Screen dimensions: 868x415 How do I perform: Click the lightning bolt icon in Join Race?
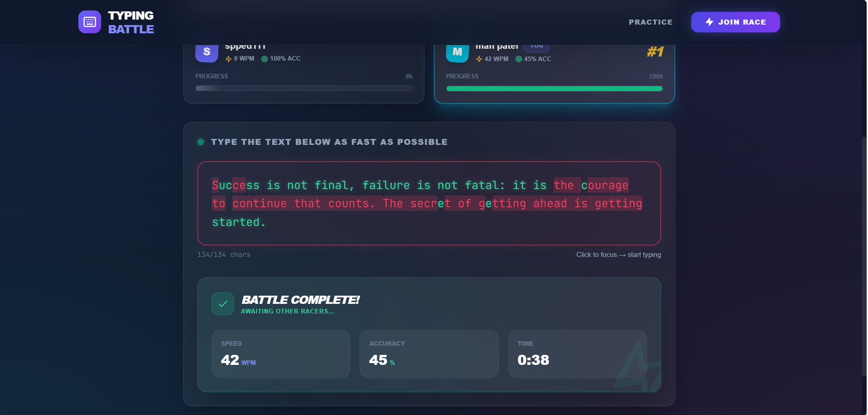coord(709,22)
